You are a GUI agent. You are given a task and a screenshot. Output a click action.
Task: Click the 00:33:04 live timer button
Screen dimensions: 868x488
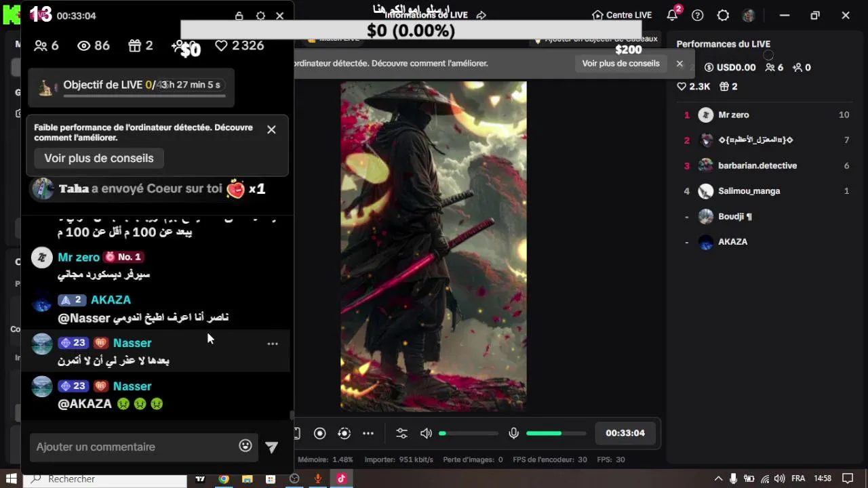[625, 433]
